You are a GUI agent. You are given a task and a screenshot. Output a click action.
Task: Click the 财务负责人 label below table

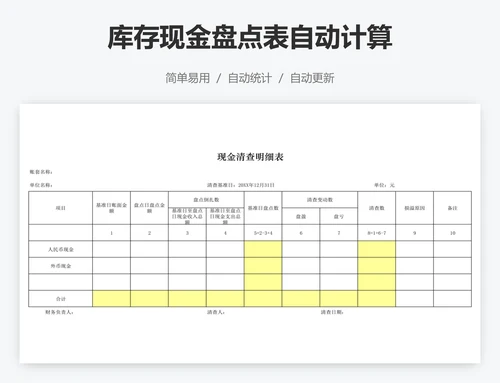59,312
